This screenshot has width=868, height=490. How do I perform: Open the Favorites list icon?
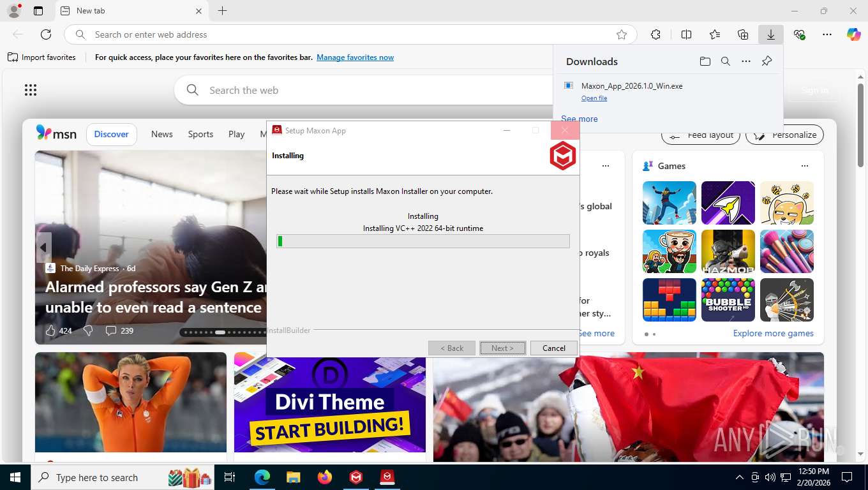click(x=715, y=34)
